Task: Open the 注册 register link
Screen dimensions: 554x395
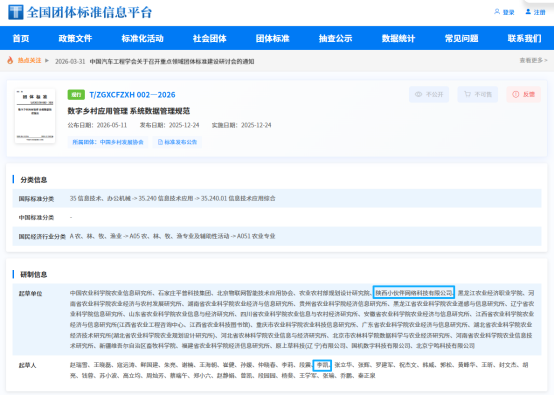Action: tap(536, 12)
